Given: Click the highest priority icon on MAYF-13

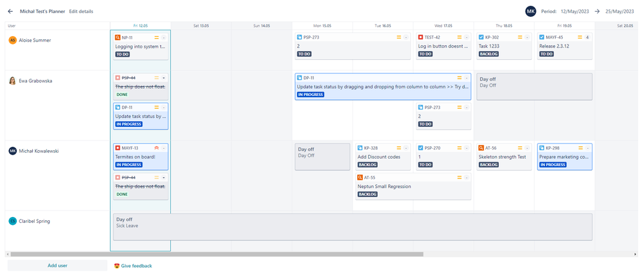Looking at the screenshot, I should point(157,147).
